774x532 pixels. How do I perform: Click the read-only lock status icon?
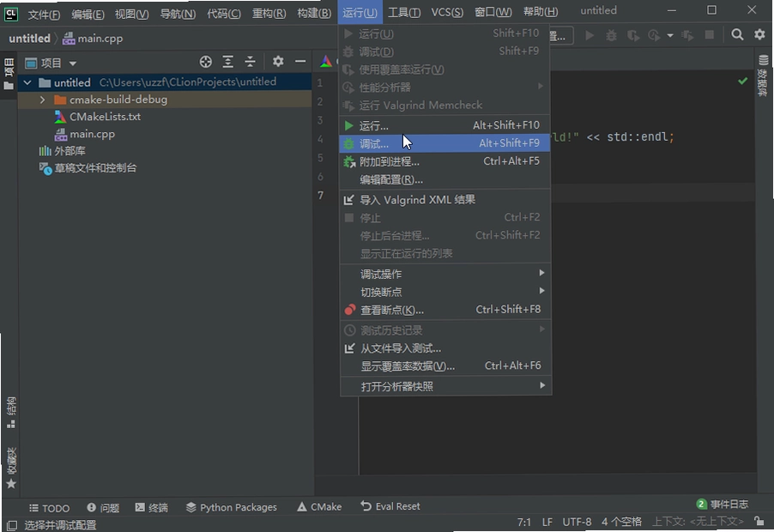(759, 521)
